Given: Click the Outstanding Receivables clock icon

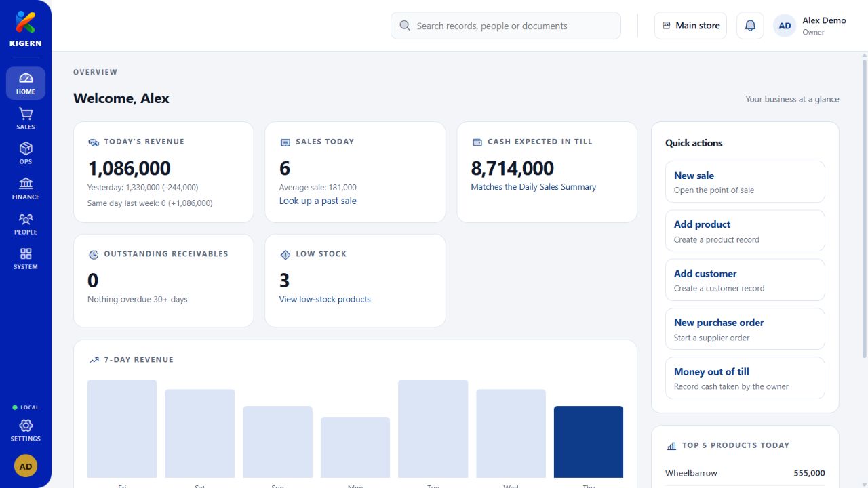Looking at the screenshot, I should pos(94,254).
